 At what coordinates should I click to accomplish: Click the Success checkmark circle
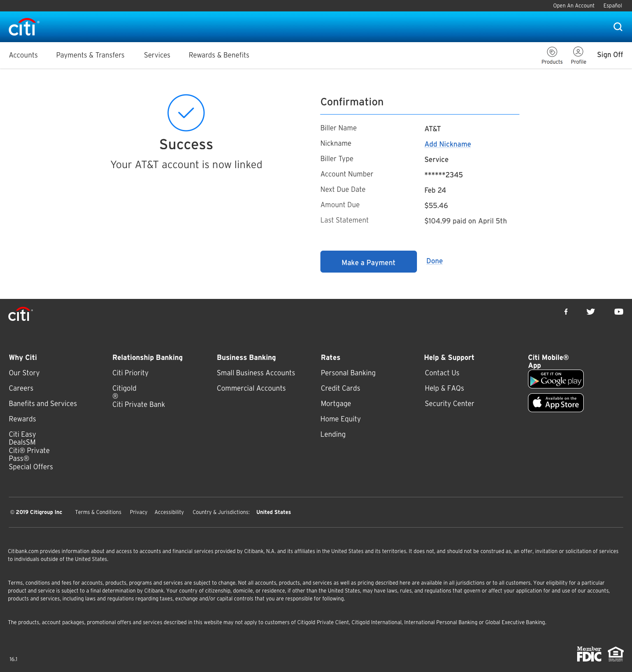click(x=186, y=113)
